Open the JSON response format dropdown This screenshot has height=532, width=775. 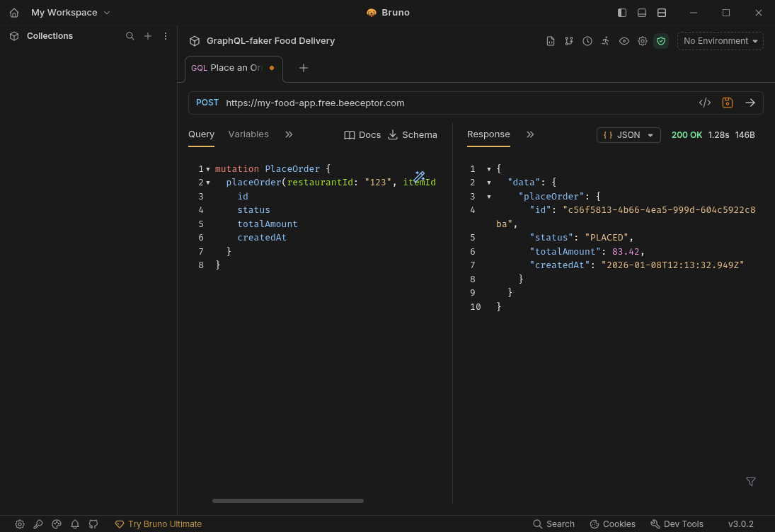[628, 135]
